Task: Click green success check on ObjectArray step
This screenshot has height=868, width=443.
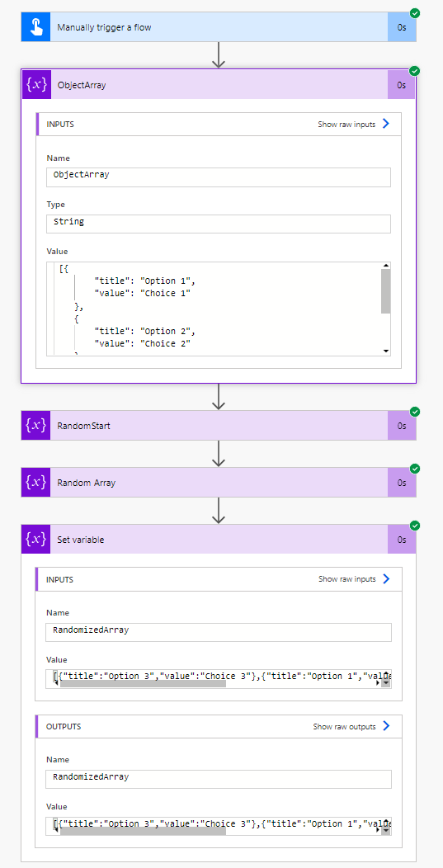Action: [415, 70]
